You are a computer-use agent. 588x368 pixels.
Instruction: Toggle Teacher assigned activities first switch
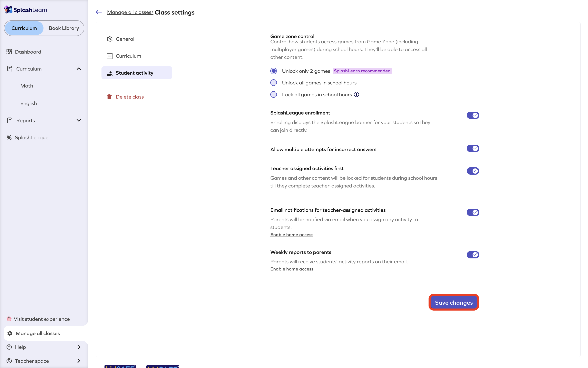coord(473,171)
